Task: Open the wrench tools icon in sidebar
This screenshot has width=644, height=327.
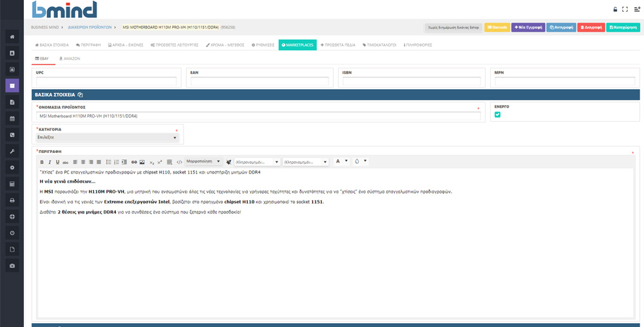Action: pos(12,152)
